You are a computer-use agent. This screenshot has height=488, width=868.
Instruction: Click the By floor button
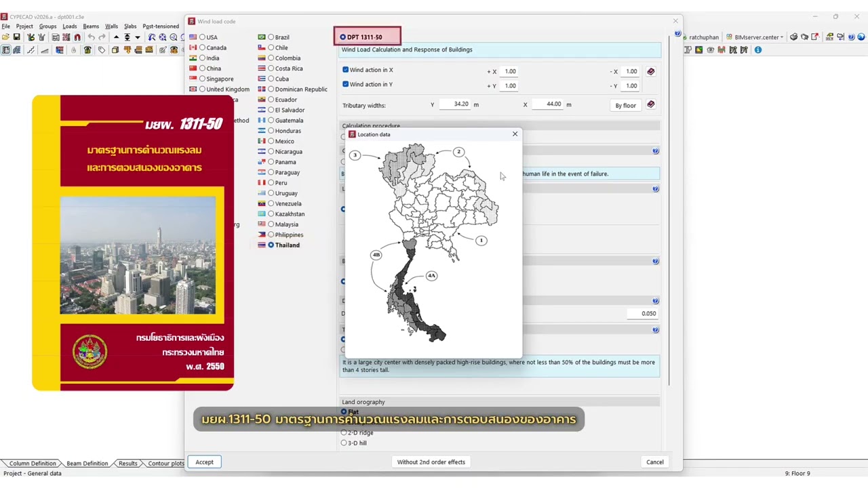[625, 105]
